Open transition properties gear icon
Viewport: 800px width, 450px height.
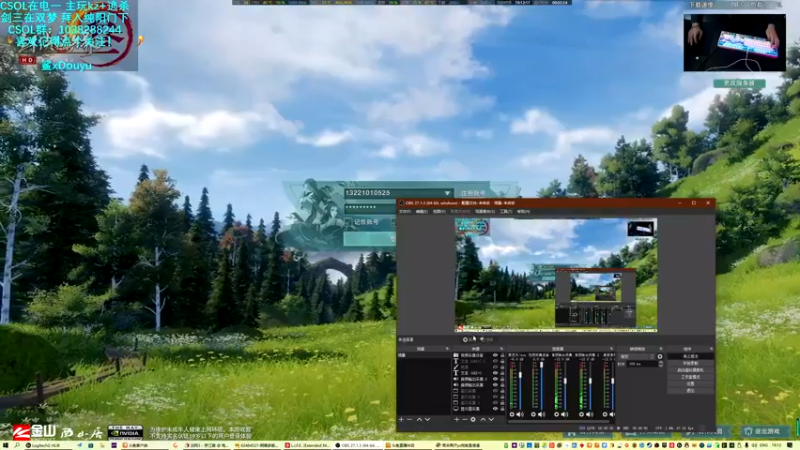click(x=660, y=356)
